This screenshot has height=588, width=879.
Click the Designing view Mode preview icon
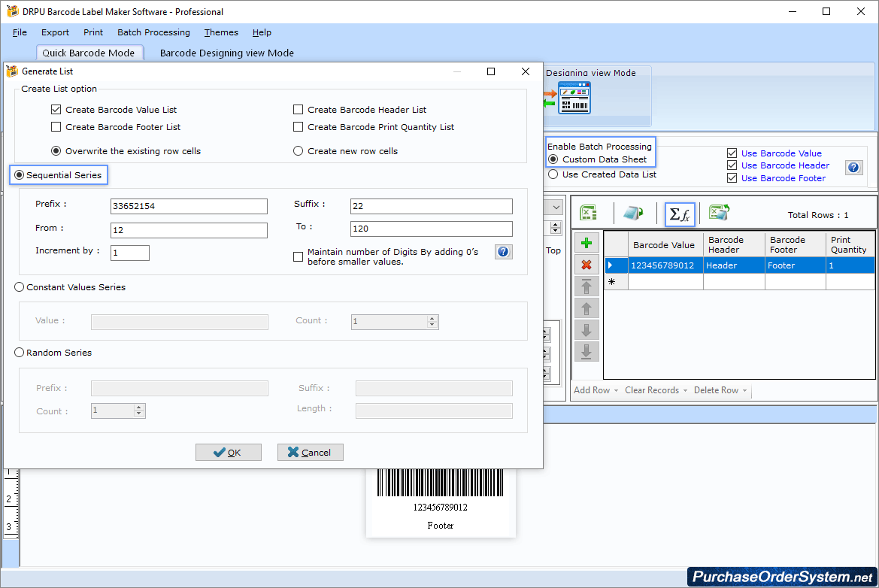click(x=574, y=98)
